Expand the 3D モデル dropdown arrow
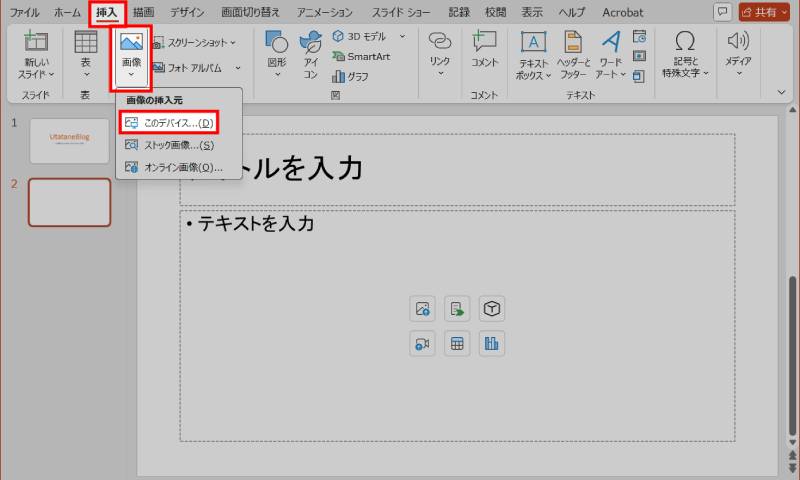This screenshot has height=480, width=800. coord(403,36)
